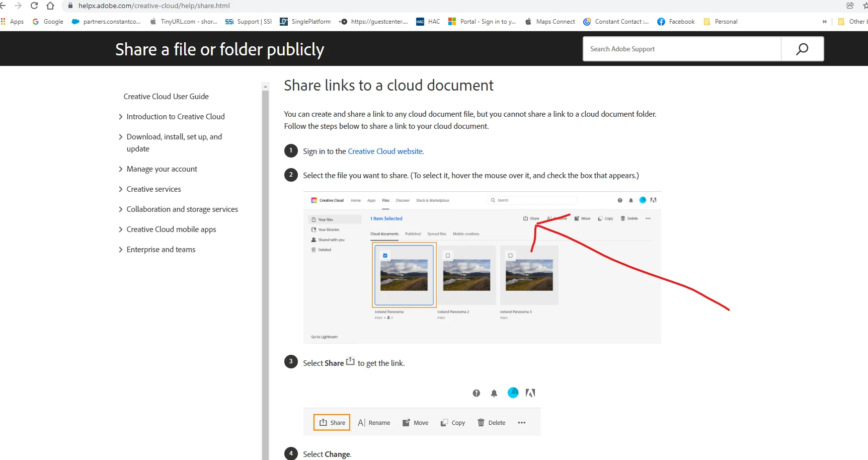Switch to the Published tab

tap(413, 234)
